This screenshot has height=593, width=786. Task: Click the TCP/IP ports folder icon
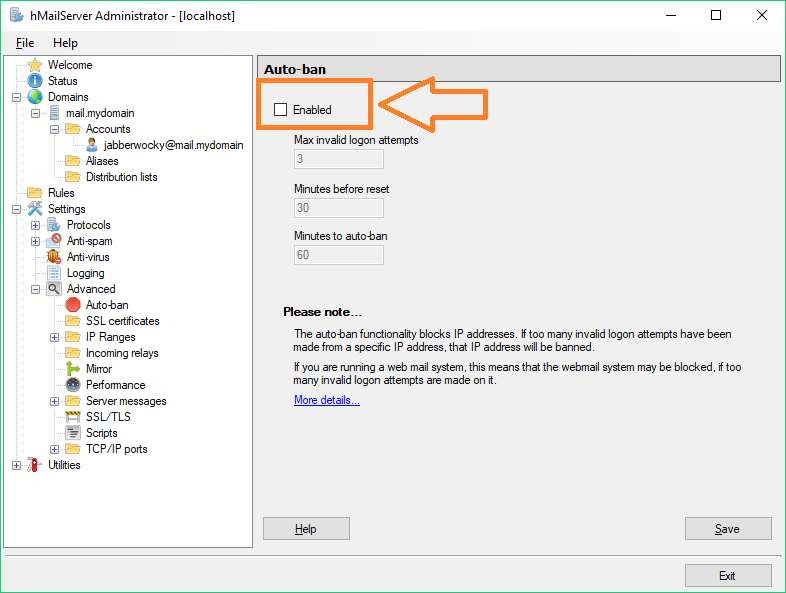[73, 449]
